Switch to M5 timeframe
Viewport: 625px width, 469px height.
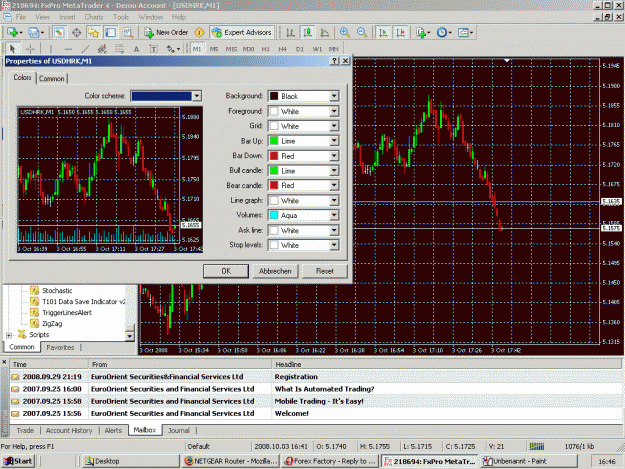214,49
